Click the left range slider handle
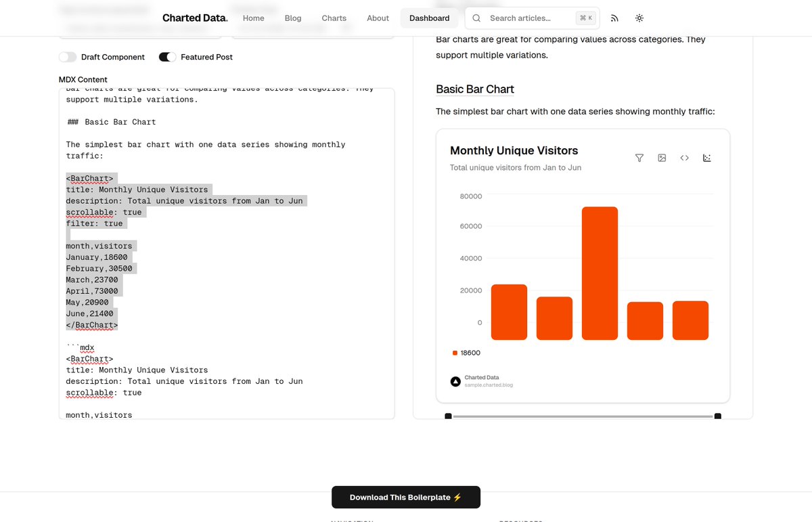 448,416
